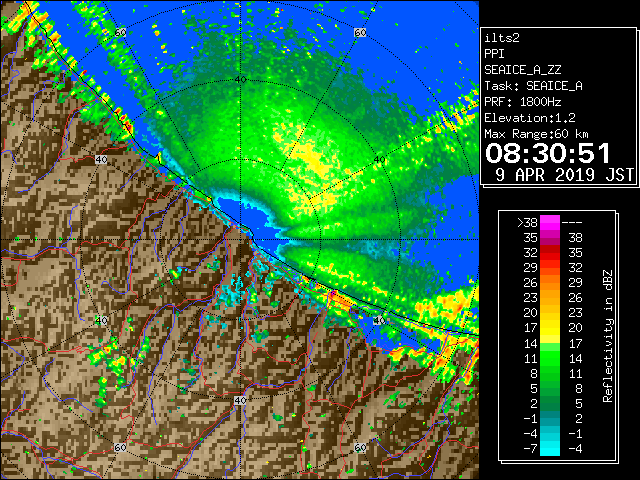The image size is (640, 480).
Task: Click the '60' range label in the northeast
Action: click(360, 32)
